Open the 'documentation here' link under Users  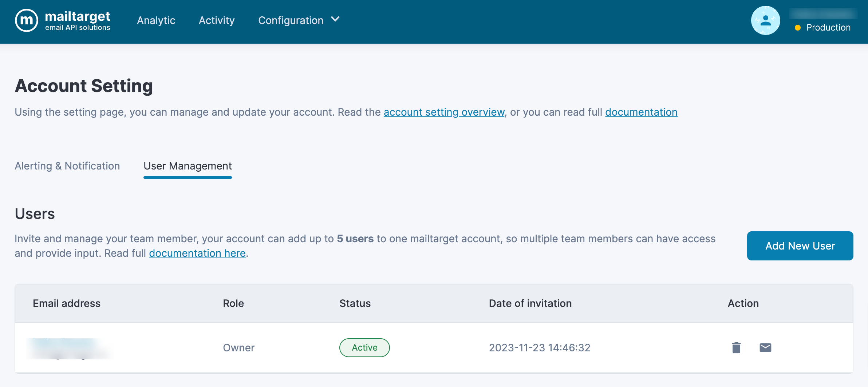tap(197, 253)
